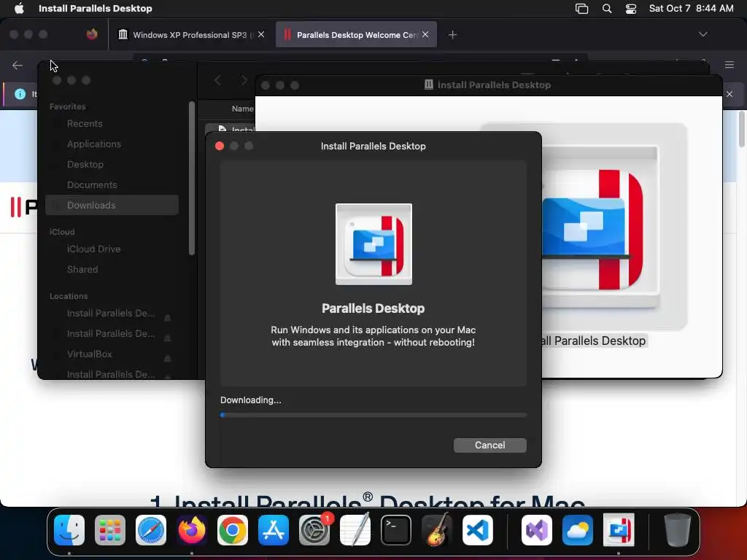The image size is (747, 560).
Task: Open GarageBand from the Dock
Action: pyautogui.click(x=437, y=530)
